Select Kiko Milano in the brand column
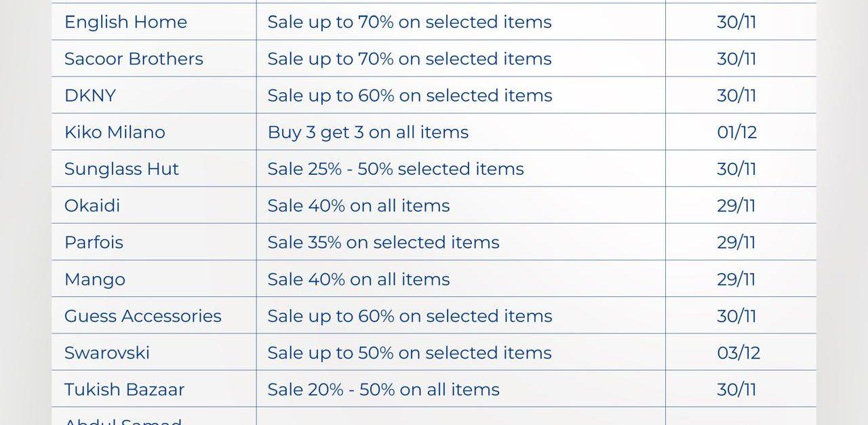The height and width of the screenshot is (425, 868). (115, 132)
